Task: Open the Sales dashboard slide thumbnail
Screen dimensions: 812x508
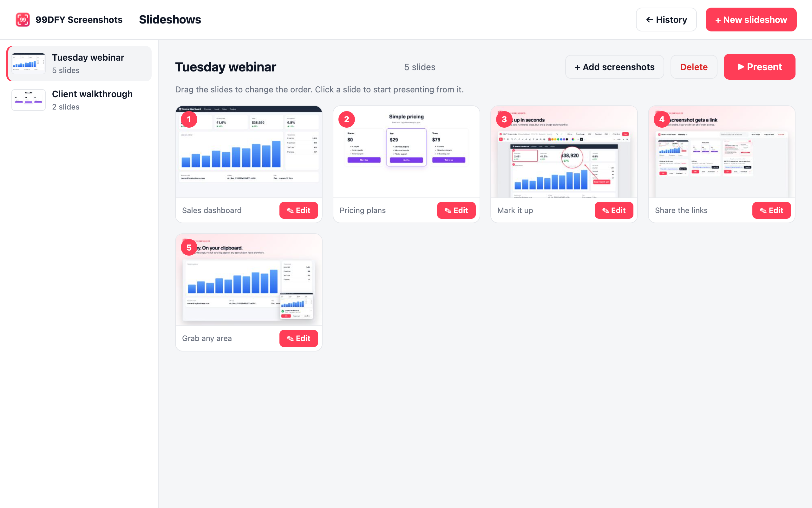Action: pos(249,152)
